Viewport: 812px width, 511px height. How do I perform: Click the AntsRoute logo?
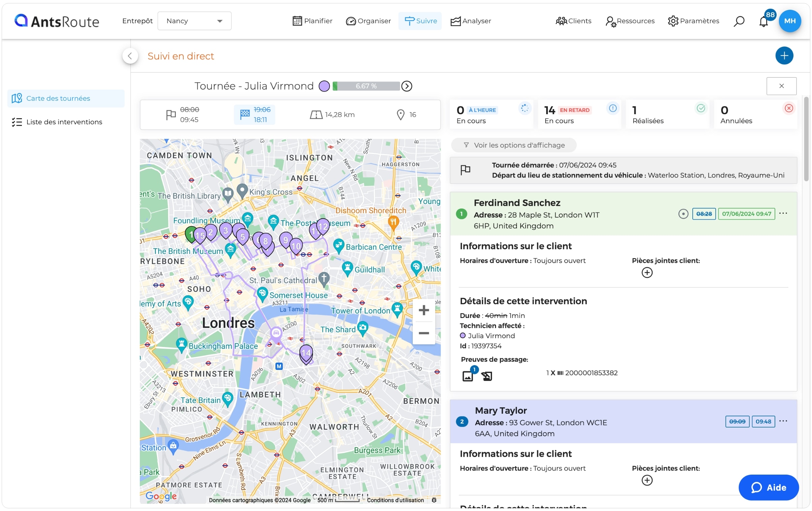point(57,21)
